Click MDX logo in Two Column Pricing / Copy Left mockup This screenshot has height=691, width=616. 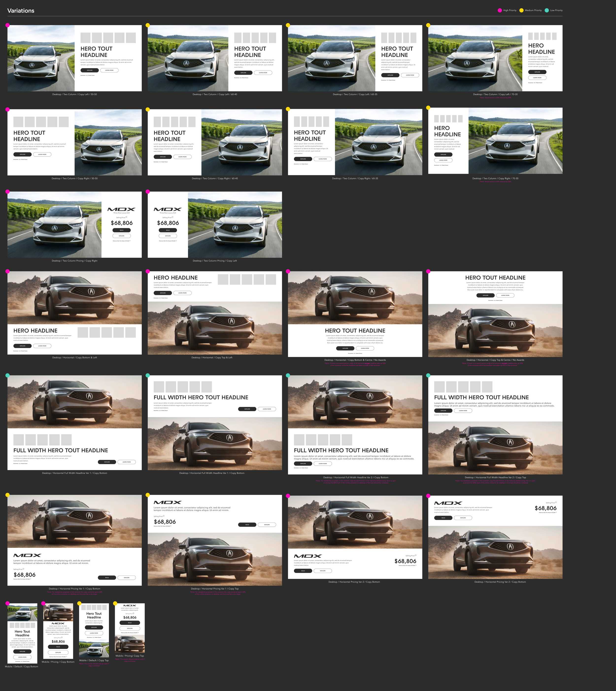tap(168, 209)
